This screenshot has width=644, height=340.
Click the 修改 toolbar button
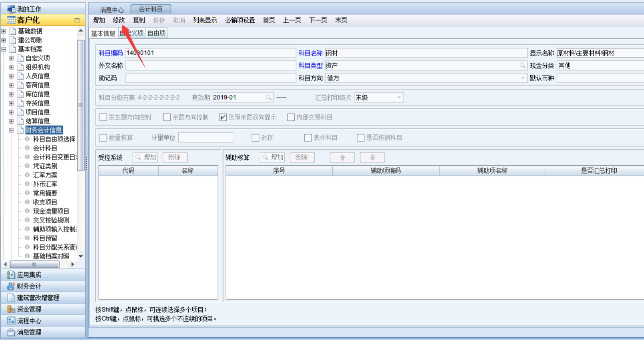[x=119, y=20]
